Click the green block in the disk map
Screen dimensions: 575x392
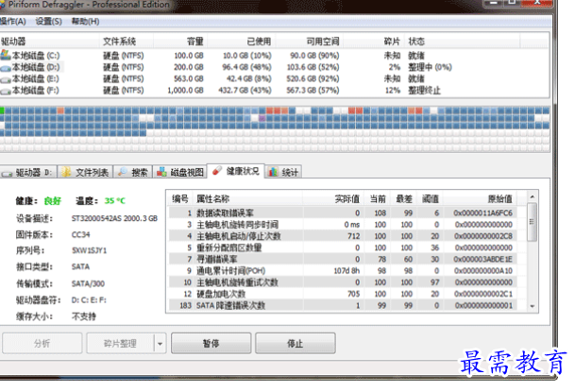tap(2, 110)
